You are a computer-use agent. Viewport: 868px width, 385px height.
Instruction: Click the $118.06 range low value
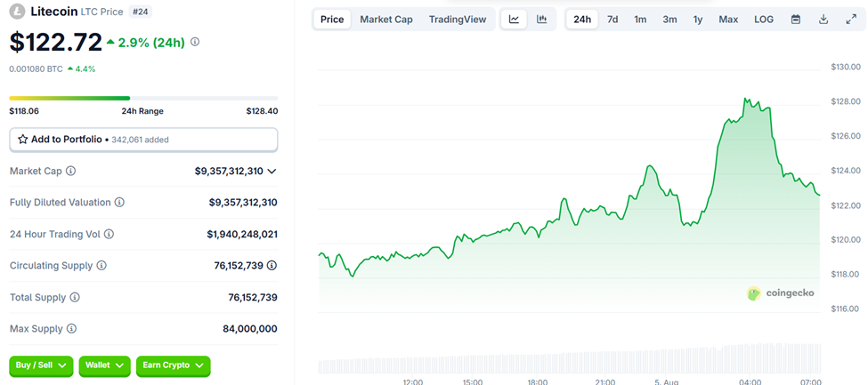pyautogui.click(x=24, y=111)
